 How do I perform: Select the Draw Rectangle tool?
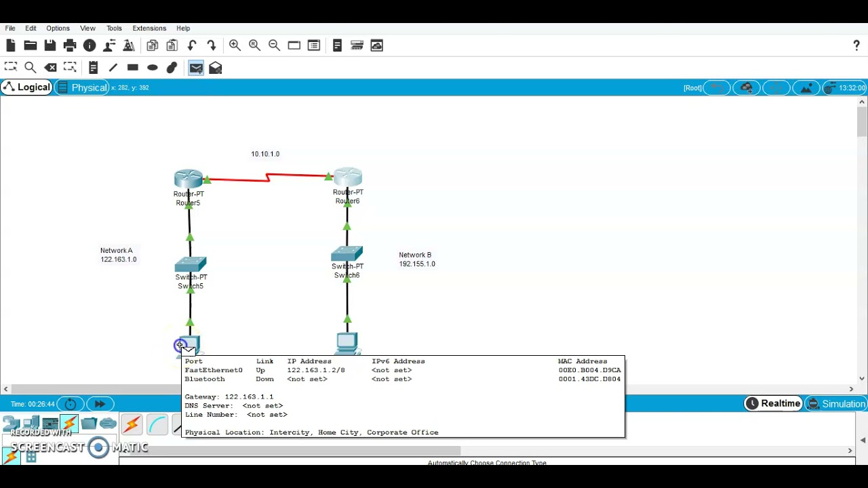click(132, 67)
